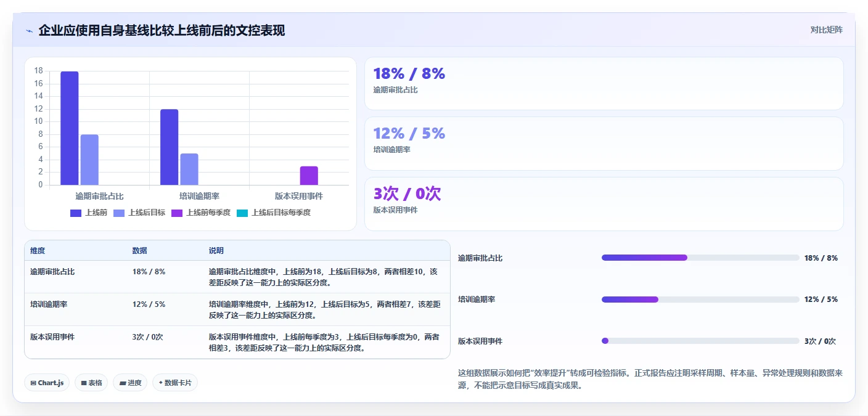Click the 维度 column header
The width and height of the screenshot is (868, 416).
38,251
